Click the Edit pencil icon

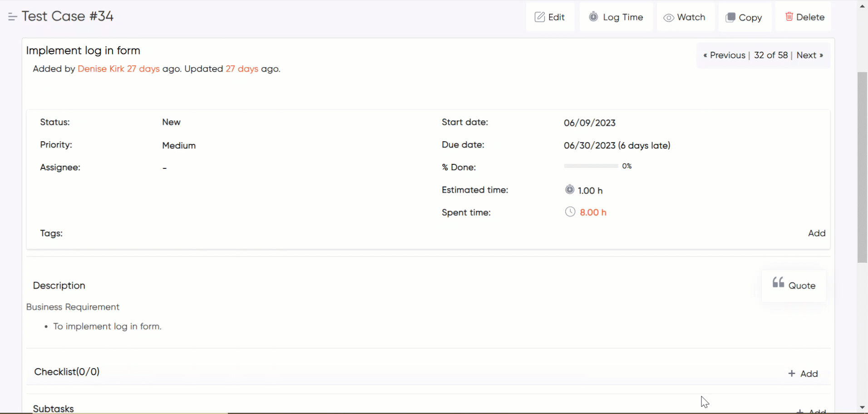point(540,17)
